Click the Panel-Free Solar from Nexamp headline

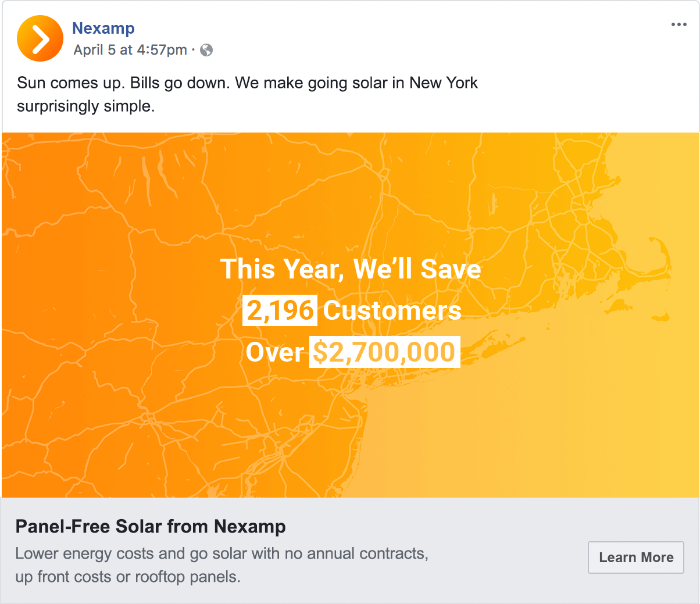click(x=151, y=527)
